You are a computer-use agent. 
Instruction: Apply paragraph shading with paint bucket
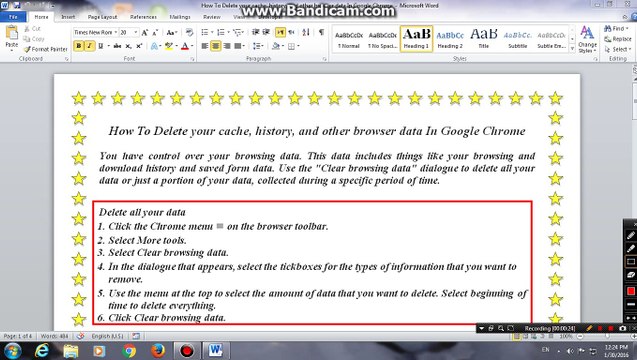(x=276, y=46)
